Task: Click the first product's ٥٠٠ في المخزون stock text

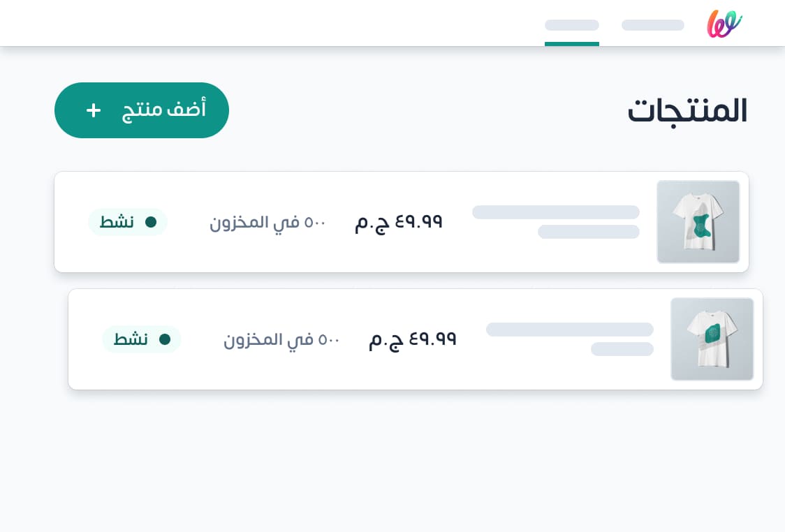Action: pyautogui.click(x=268, y=222)
